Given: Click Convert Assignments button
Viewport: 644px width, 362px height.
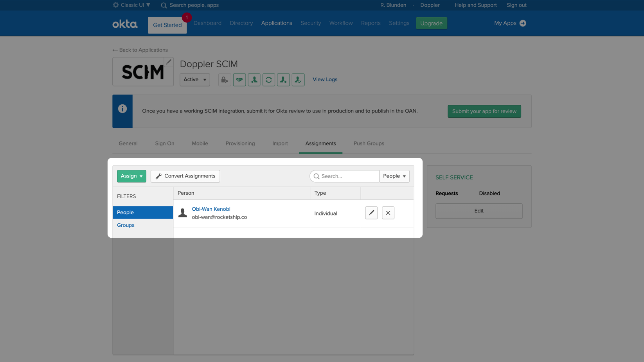Looking at the screenshot, I should coord(185,176).
